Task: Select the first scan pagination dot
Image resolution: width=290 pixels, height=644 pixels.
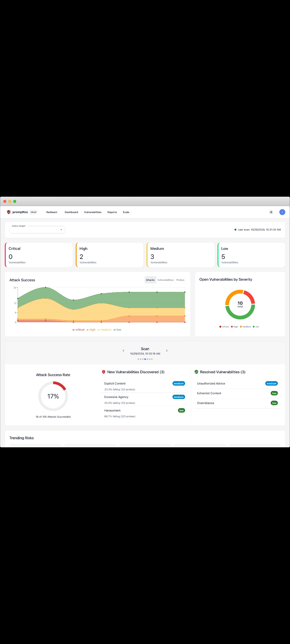Action: click(138, 359)
